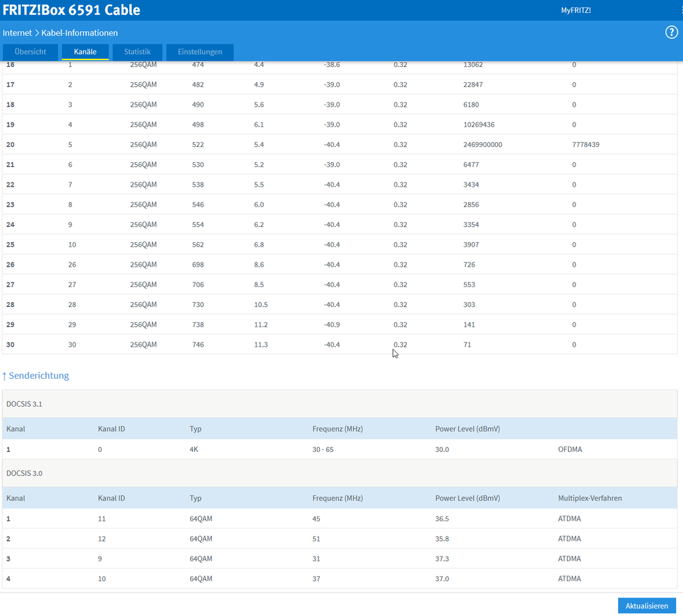Click the value 2469900000 in row 20
Image resolution: width=683 pixels, height=616 pixels.
[x=482, y=145]
